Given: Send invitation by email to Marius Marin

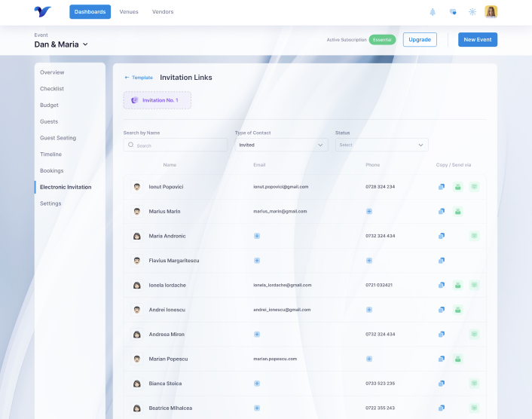Looking at the screenshot, I should [x=457, y=212].
